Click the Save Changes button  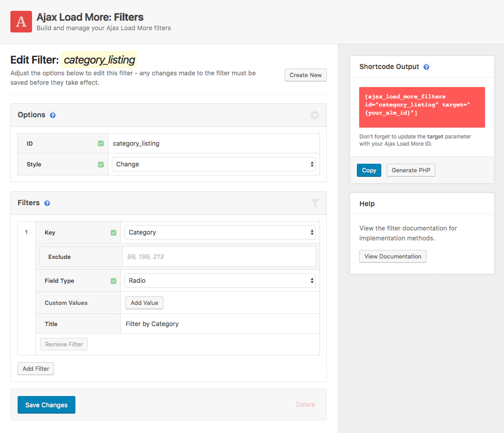tap(46, 405)
